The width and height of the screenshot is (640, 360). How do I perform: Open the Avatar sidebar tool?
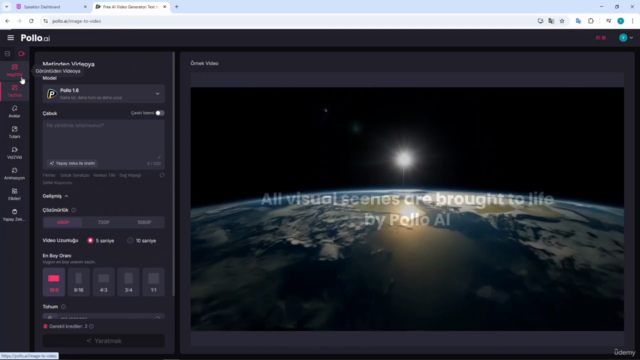[x=15, y=111]
